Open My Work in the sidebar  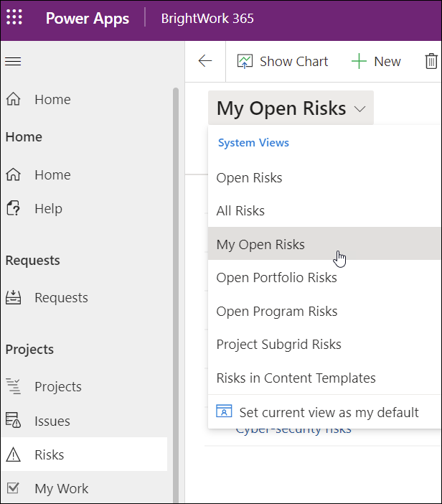tap(61, 489)
